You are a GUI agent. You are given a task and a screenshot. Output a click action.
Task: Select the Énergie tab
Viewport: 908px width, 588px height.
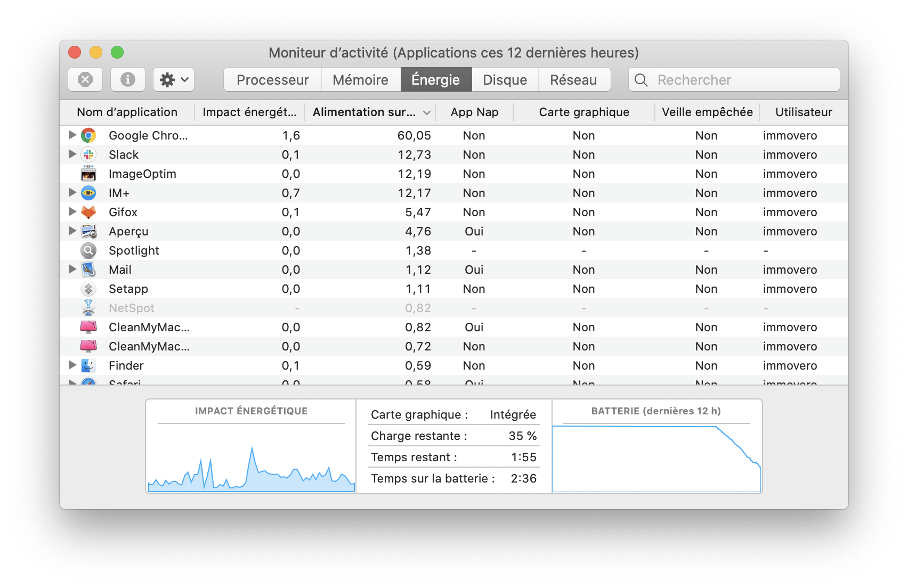tap(436, 80)
